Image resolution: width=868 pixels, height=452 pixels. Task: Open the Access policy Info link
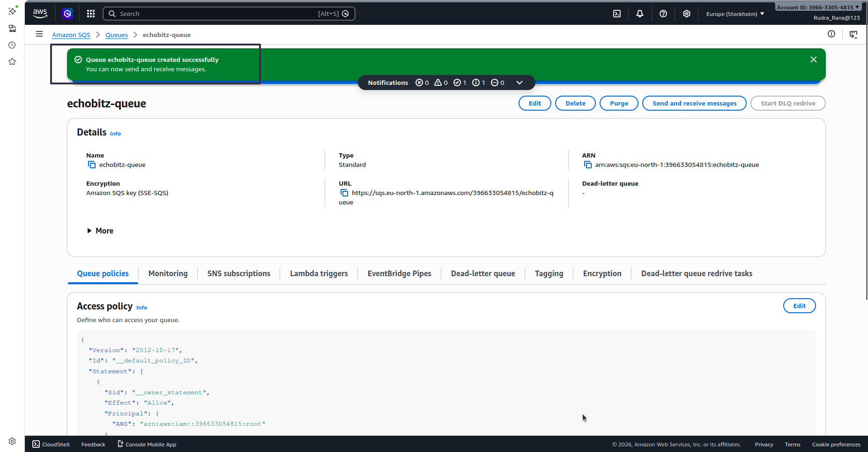click(142, 308)
